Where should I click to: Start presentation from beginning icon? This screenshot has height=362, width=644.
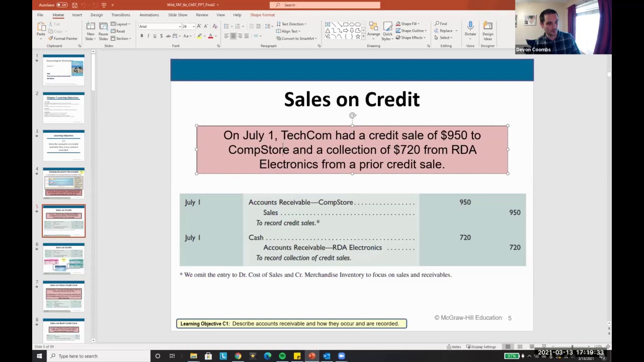pos(104,5)
